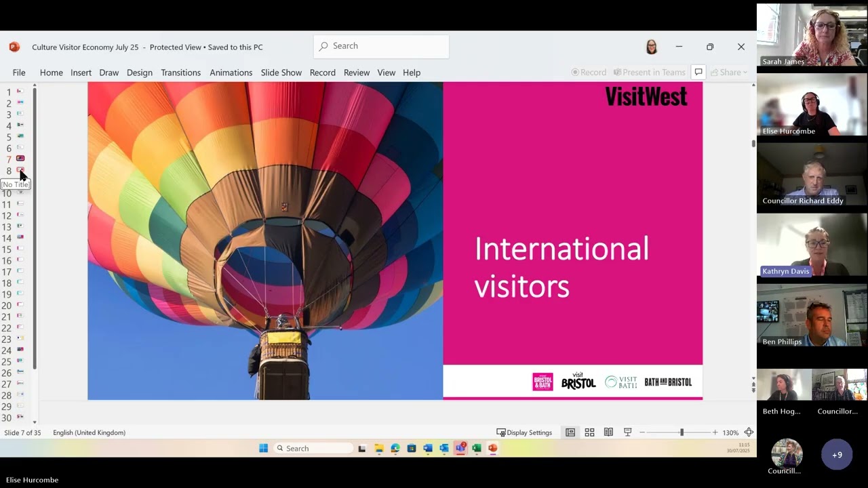Image resolution: width=868 pixels, height=488 pixels.
Task: Click the 'International visitors' slide title
Action: coord(561,267)
